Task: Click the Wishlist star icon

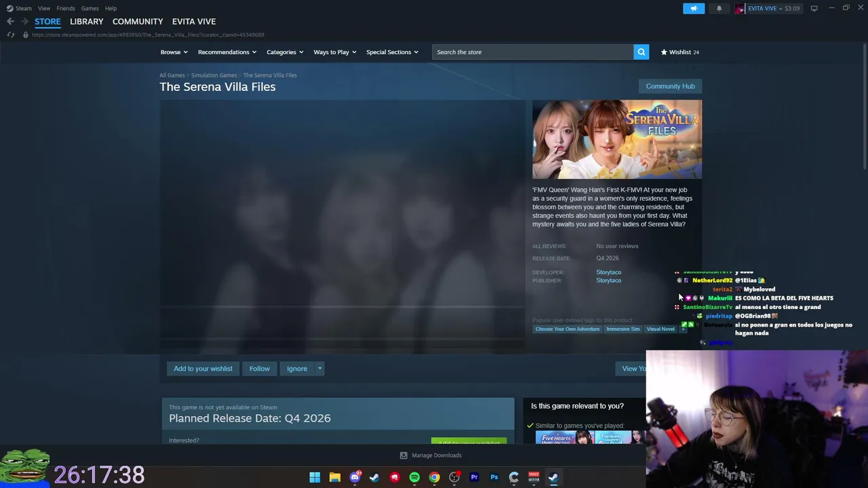Action: point(664,52)
